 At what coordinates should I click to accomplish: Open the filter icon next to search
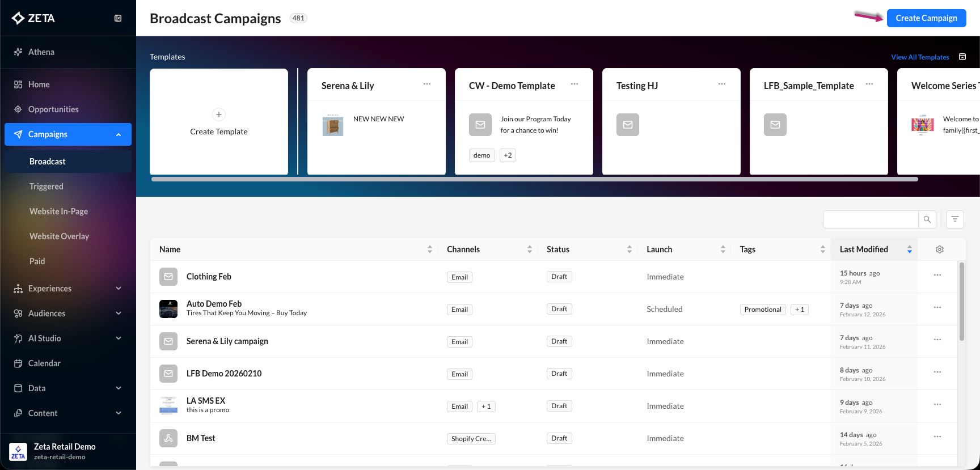tap(955, 219)
